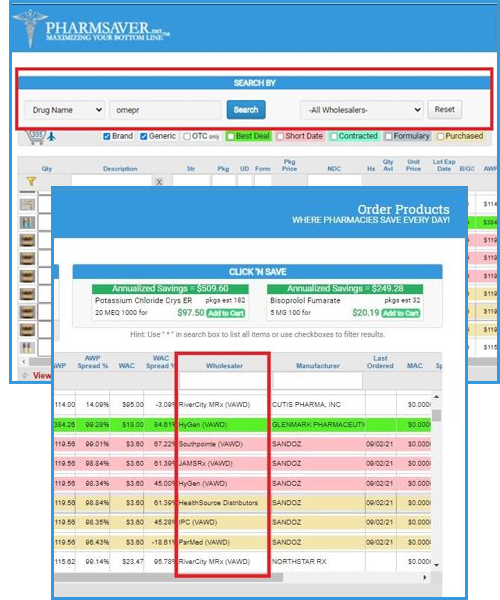
Task: Open the blue bottles product thumbnail
Action: click(x=28, y=223)
